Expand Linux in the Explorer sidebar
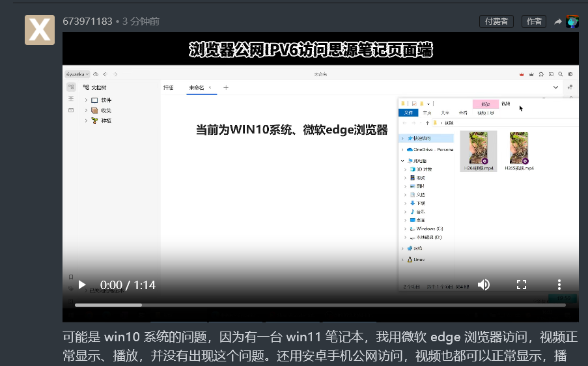Screen dimensions: 588x366 402,259
